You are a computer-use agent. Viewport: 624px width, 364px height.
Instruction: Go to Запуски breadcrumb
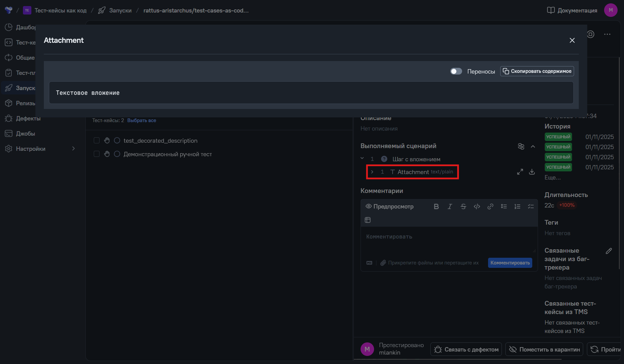pyautogui.click(x=115, y=10)
